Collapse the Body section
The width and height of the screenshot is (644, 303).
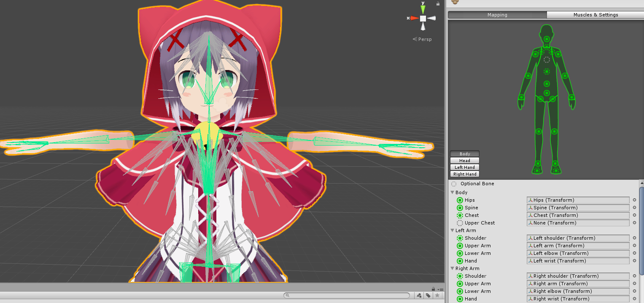point(452,192)
